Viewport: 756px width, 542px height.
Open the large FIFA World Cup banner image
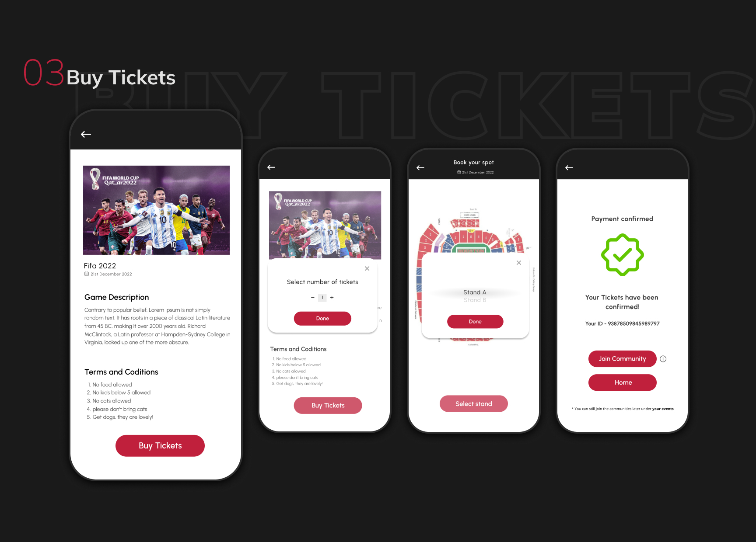[x=156, y=210]
